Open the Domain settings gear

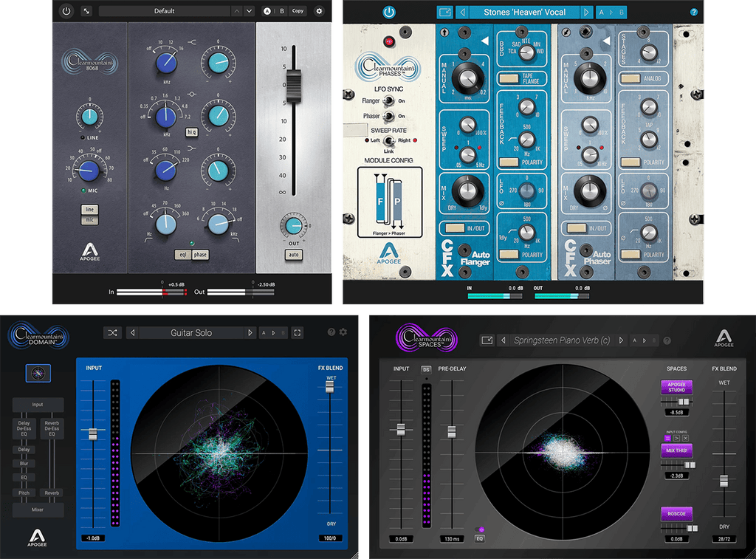(x=343, y=332)
